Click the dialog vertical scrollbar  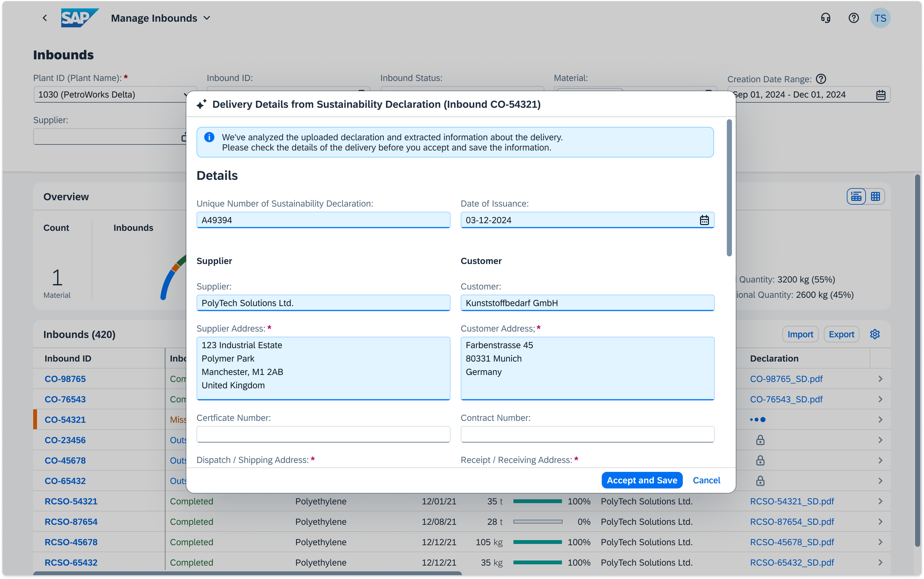pos(729,188)
